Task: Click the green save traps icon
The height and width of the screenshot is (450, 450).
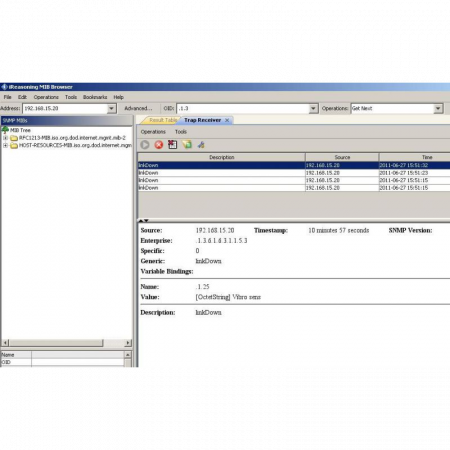Action: [x=187, y=145]
